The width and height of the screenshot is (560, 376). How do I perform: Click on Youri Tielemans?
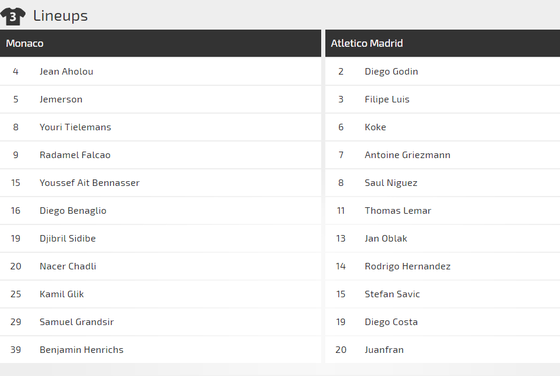[75, 127]
